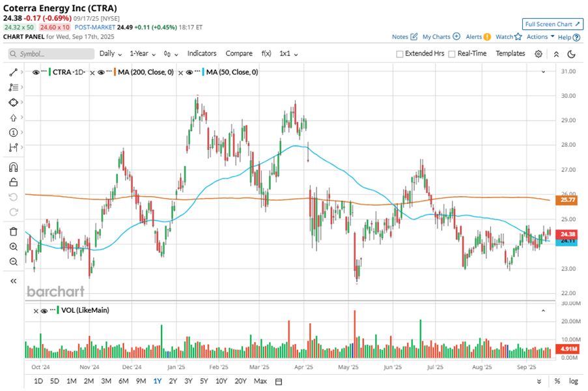588x391 pixels.
Task: Switch to dark mode moon icon
Action: click(x=572, y=54)
